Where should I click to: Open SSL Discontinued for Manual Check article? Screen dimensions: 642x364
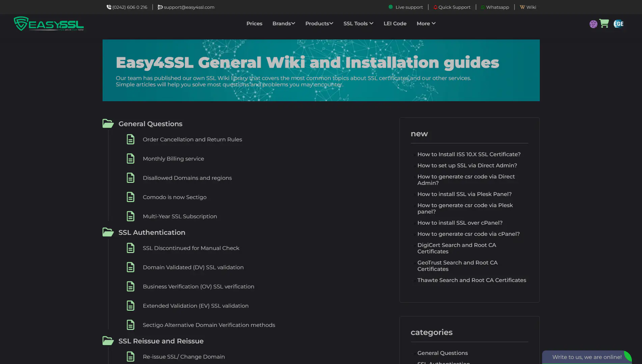tap(191, 248)
